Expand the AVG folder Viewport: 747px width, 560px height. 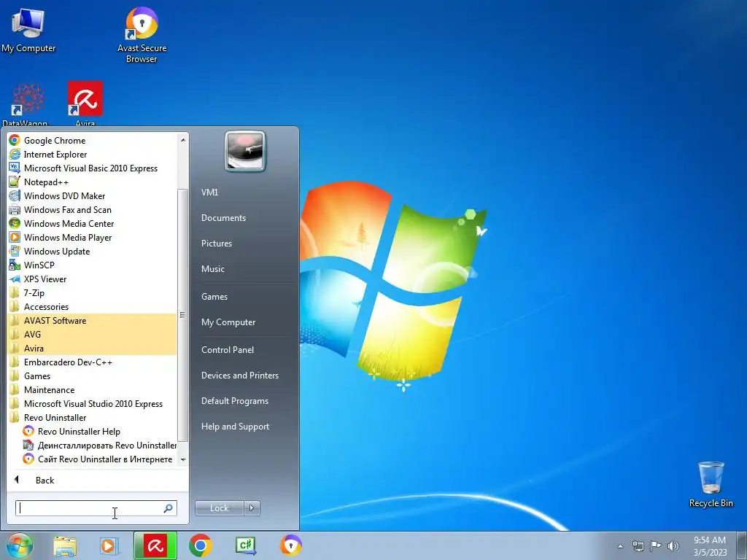93,334
